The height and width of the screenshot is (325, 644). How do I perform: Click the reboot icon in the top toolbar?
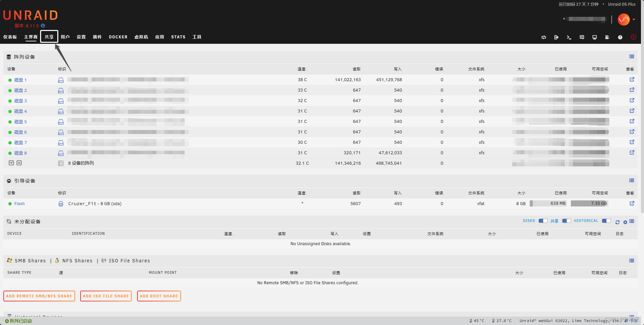click(x=544, y=37)
